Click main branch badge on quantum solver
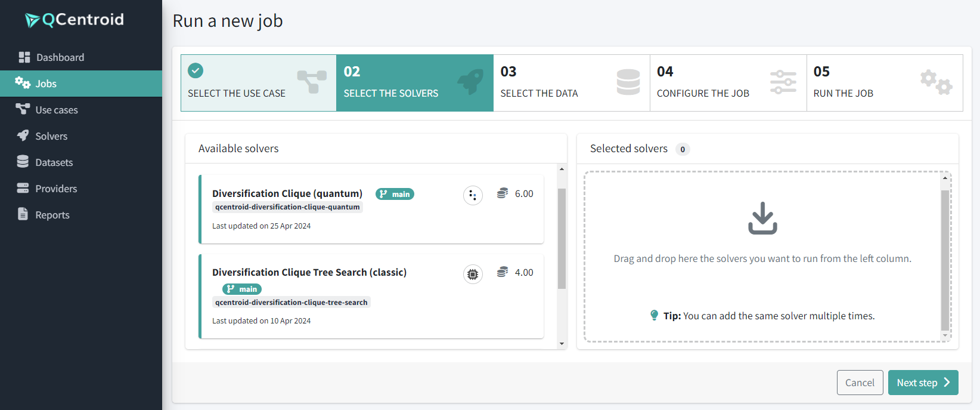980x410 pixels. pyautogui.click(x=395, y=194)
